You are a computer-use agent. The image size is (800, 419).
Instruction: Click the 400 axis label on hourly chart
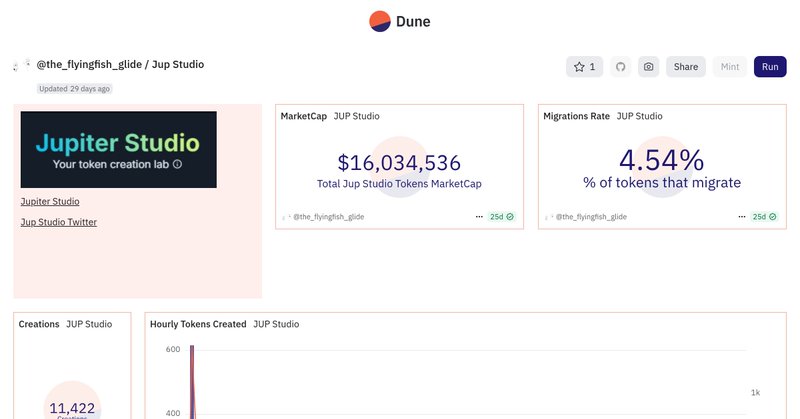pyautogui.click(x=173, y=413)
